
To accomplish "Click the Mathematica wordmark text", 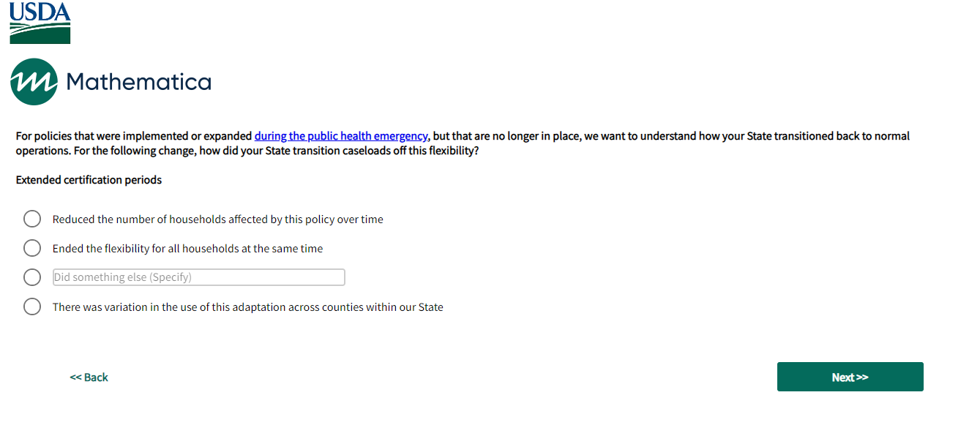I will point(138,82).
